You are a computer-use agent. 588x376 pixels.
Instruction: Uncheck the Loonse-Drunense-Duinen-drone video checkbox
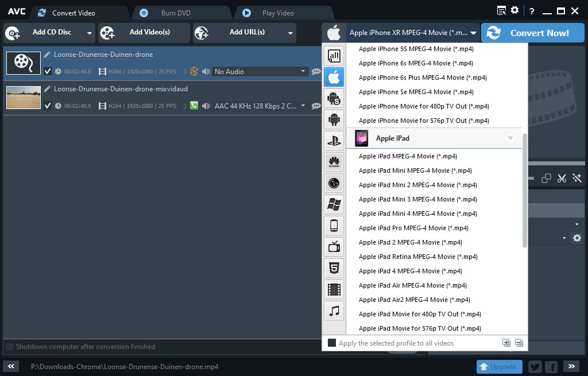pos(48,71)
